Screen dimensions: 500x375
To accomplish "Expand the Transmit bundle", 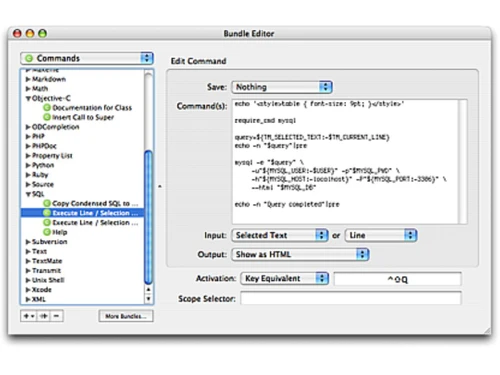I will tap(28, 271).
